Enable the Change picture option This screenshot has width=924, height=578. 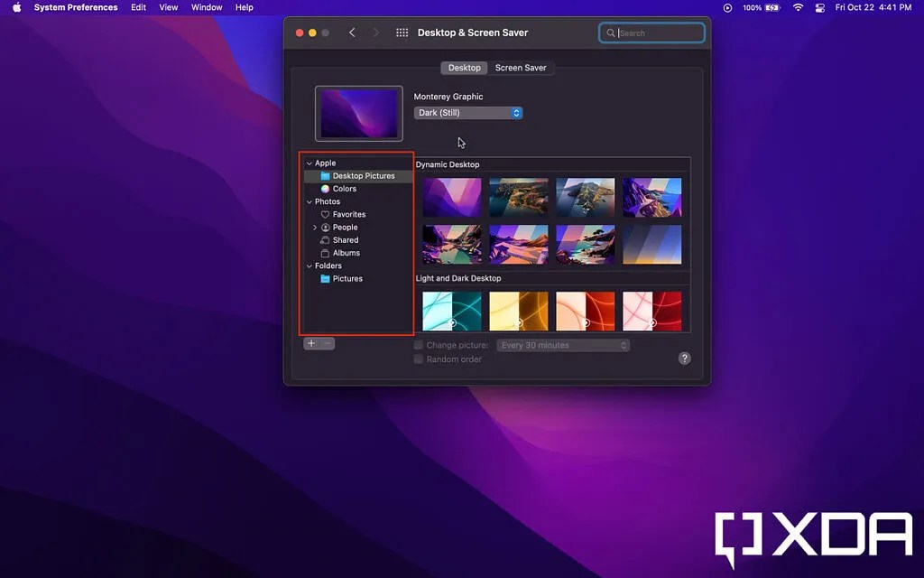click(418, 344)
